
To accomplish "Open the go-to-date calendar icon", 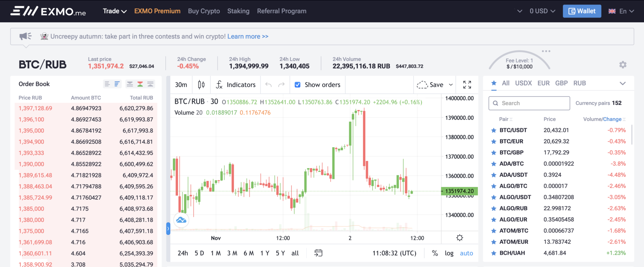I will coord(318,253).
